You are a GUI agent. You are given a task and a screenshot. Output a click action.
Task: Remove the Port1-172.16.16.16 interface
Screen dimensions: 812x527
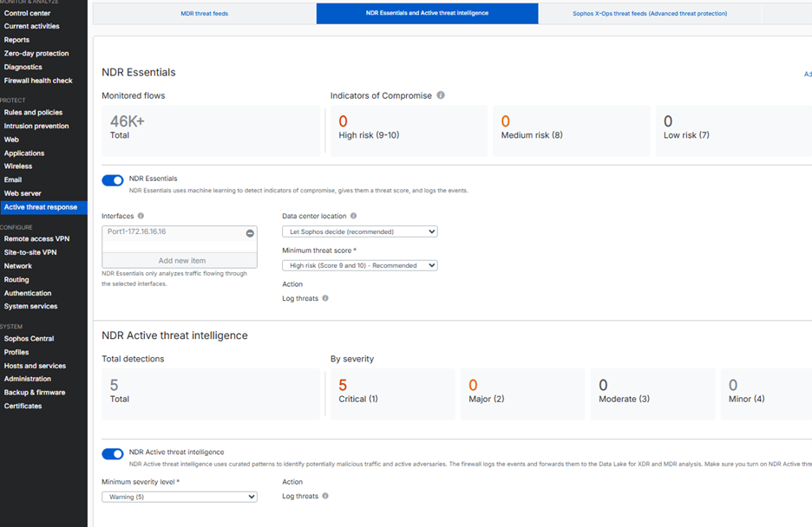tap(250, 232)
